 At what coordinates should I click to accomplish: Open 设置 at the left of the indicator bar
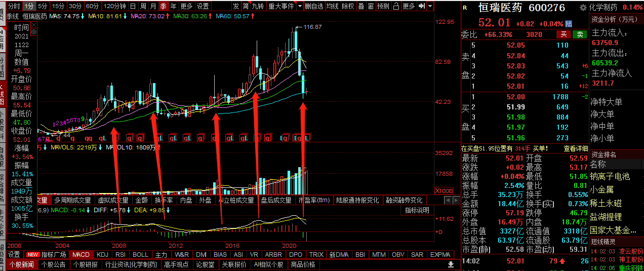(x=14, y=255)
